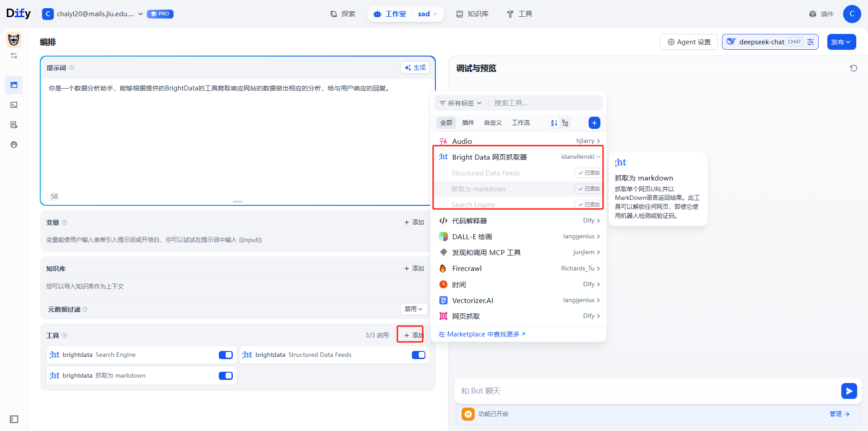Click the help icon next to 工具
The width and height of the screenshot is (868, 431).
tap(65, 336)
